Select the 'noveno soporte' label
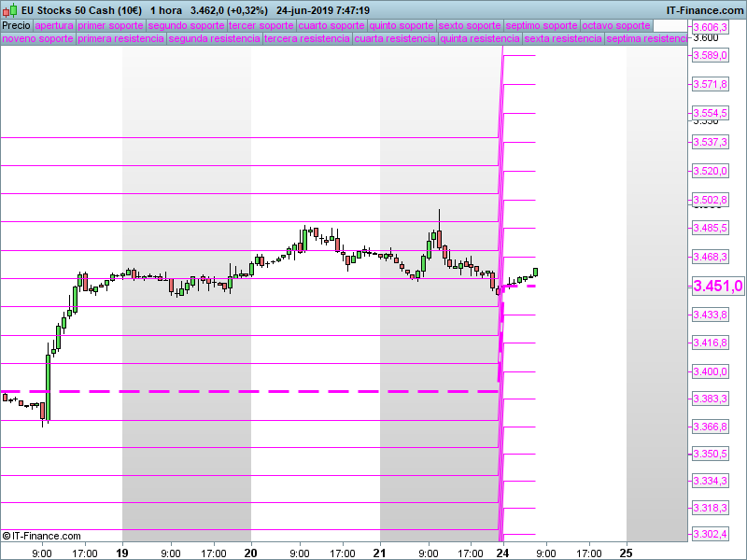Viewport: 747px width, 560px height. 37,39
